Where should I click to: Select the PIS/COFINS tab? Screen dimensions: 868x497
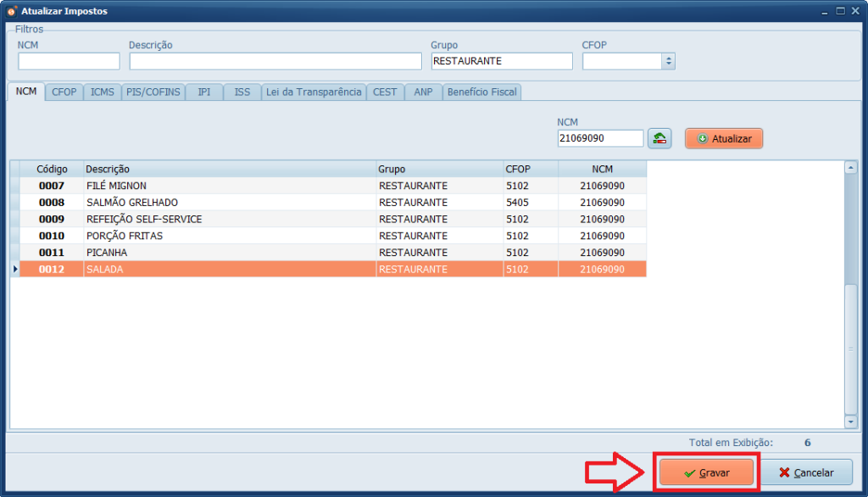[153, 92]
